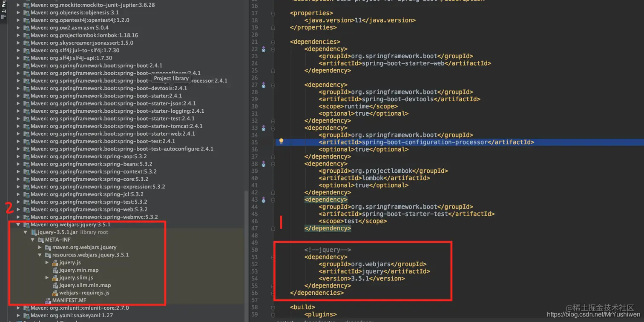Click library icon of ow2.asm:asm:5.0.4
Screen dimensions: 644x322
26,28
